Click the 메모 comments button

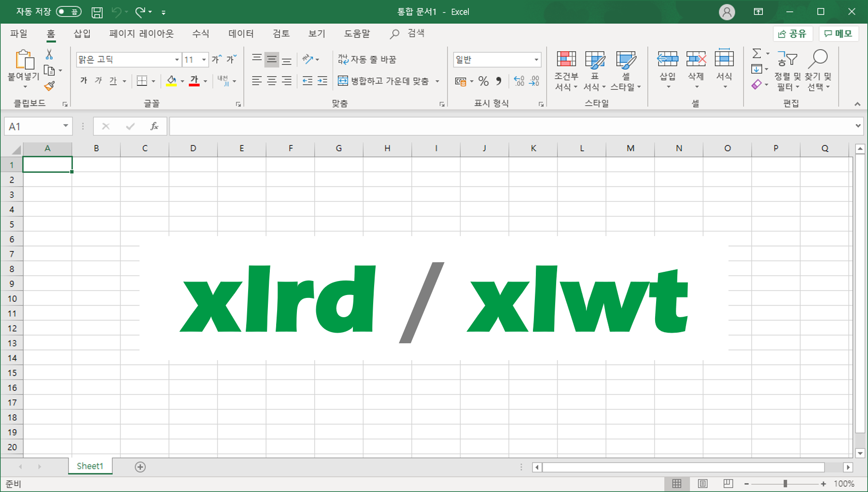838,34
